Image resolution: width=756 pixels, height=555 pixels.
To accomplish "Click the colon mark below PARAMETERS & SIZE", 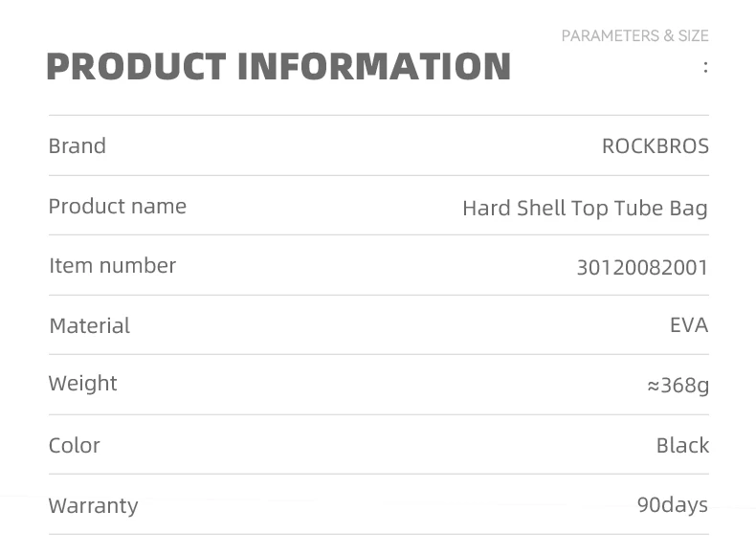I will (705, 67).
